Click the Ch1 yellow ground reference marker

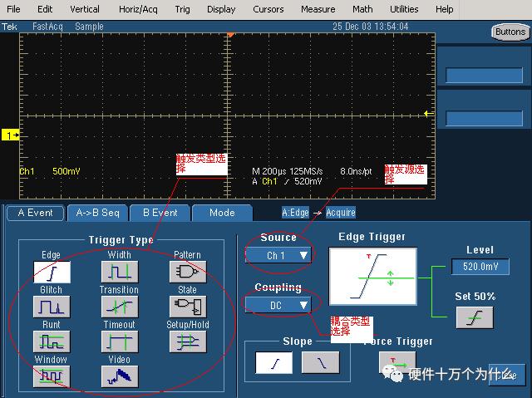[11, 135]
